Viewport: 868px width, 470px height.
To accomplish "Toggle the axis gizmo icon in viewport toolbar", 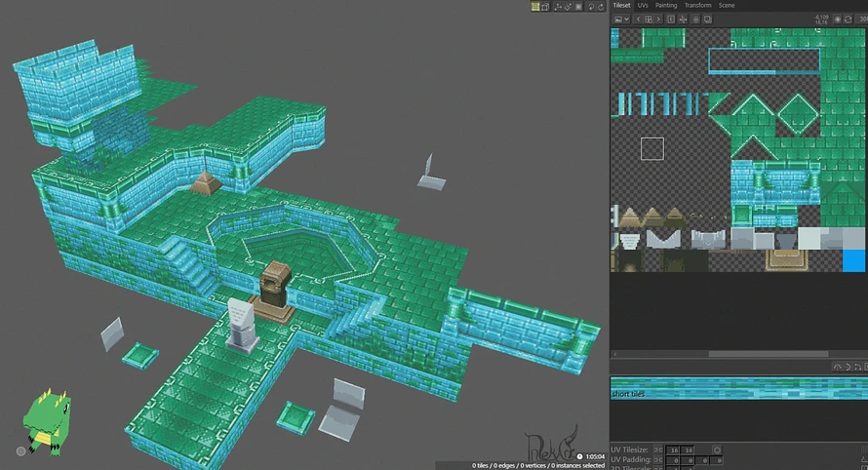I will tap(558, 7).
